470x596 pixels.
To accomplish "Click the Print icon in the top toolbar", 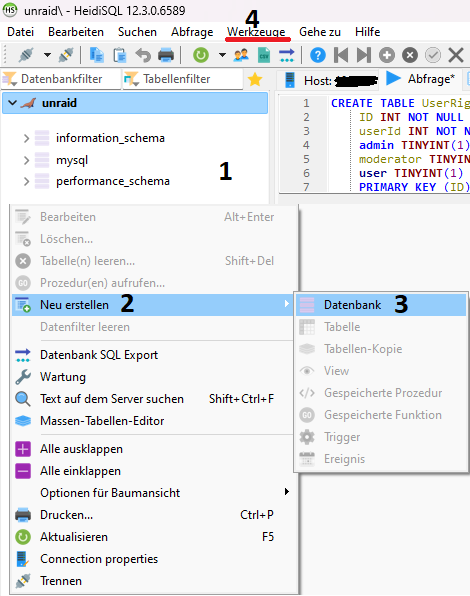I will click(166, 55).
